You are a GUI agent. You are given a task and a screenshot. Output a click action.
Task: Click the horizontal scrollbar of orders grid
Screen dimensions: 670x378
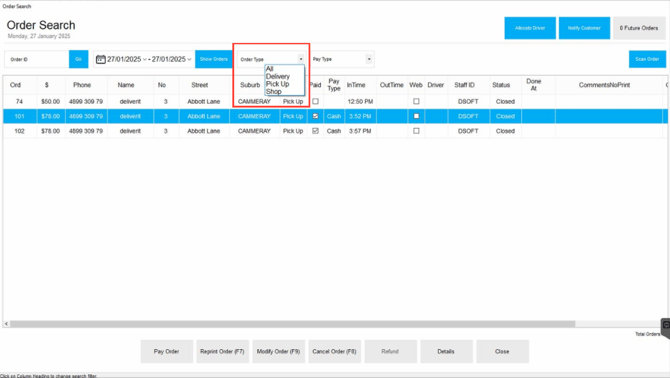point(292,324)
